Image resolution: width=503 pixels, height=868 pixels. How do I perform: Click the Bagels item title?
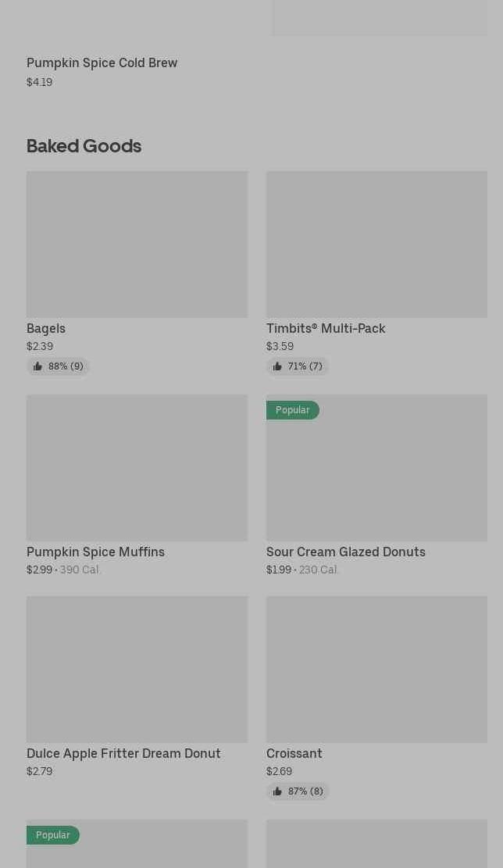pyautogui.click(x=46, y=328)
